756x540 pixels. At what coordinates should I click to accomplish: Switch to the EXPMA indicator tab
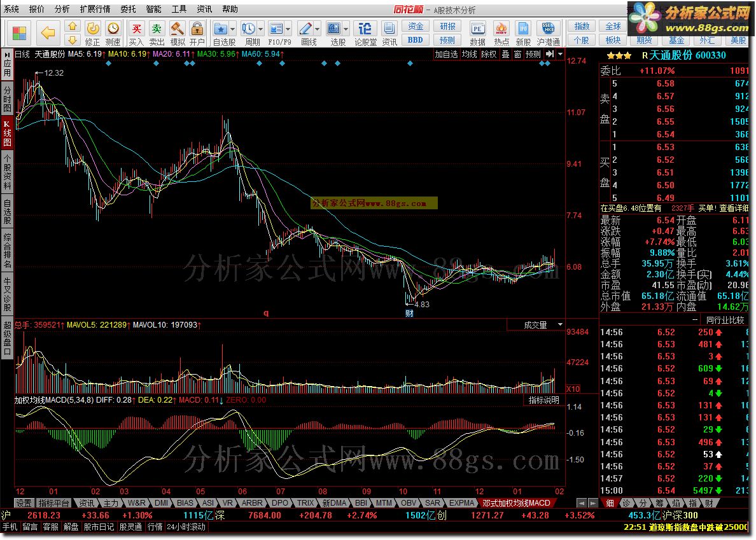461,503
